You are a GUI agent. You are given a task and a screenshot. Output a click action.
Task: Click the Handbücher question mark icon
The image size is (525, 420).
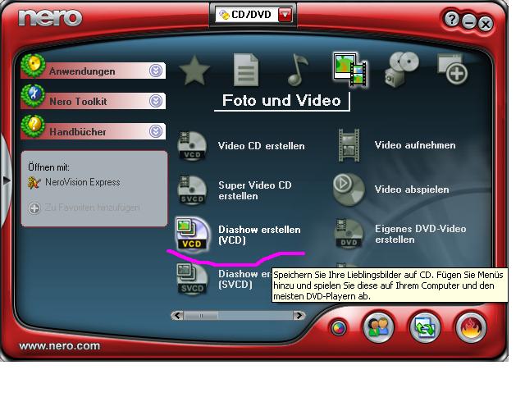[33, 126]
